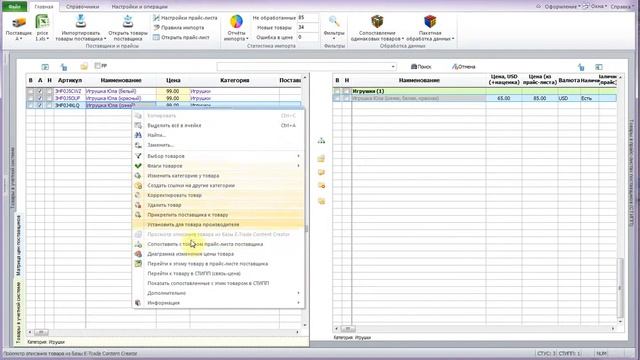The height and width of the screenshot is (360, 640).
Task: Toggle column В checkbox for ЗHF0J5OLP row
Action: point(30,98)
